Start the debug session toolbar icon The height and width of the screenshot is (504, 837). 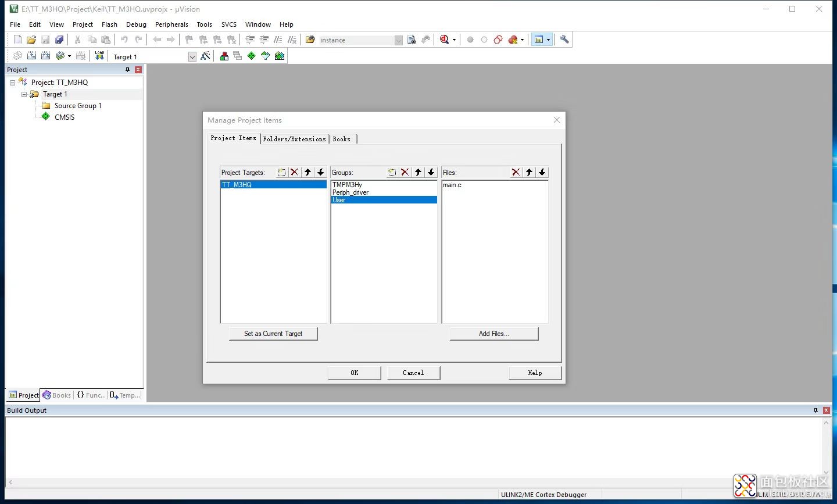445,40
